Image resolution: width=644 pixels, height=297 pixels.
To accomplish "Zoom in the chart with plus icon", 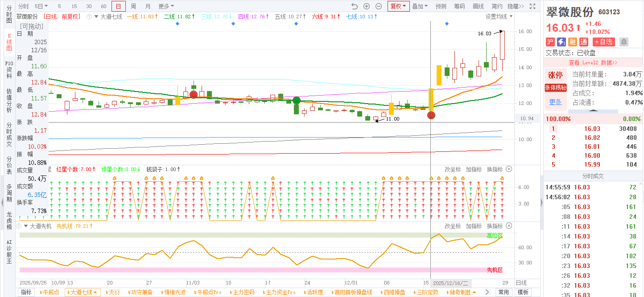I will (x=367, y=6).
